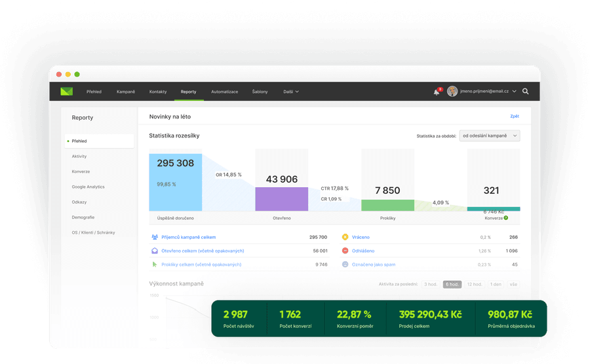
Task: Click the Demografie sidebar item
Action: (x=83, y=217)
